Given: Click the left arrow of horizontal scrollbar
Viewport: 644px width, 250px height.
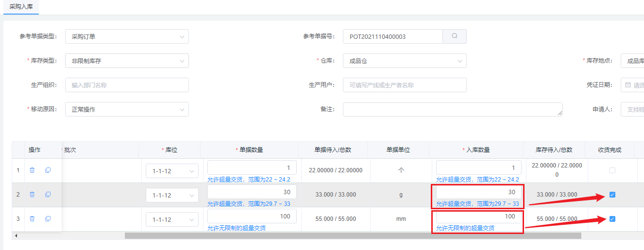Looking at the screenshot, I should 17,236.
